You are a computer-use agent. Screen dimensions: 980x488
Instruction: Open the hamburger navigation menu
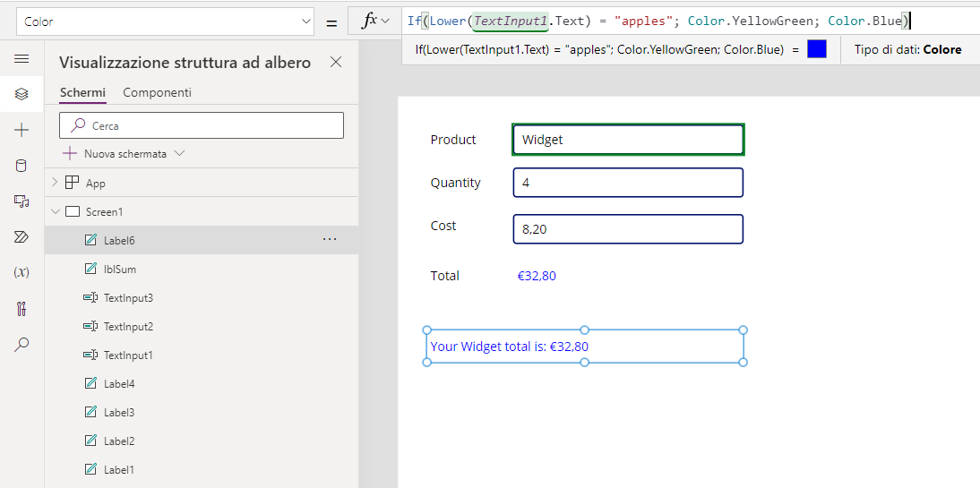click(x=21, y=59)
